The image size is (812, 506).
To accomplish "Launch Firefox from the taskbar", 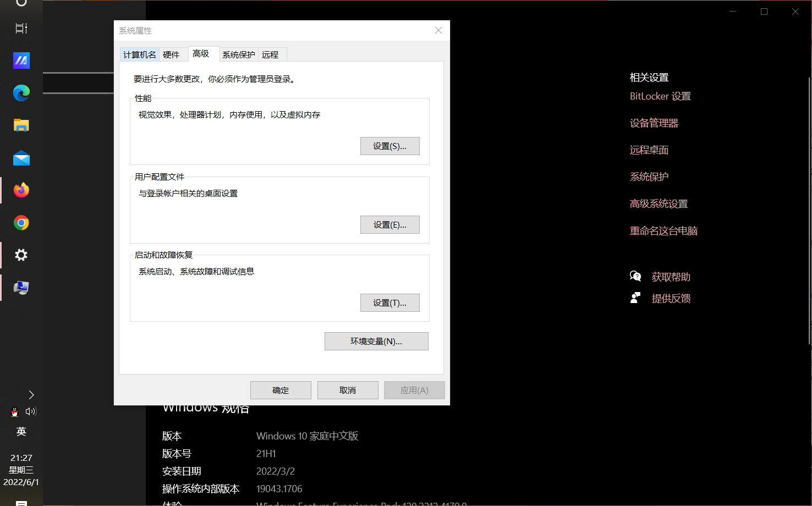I will [x=21, y=190].
